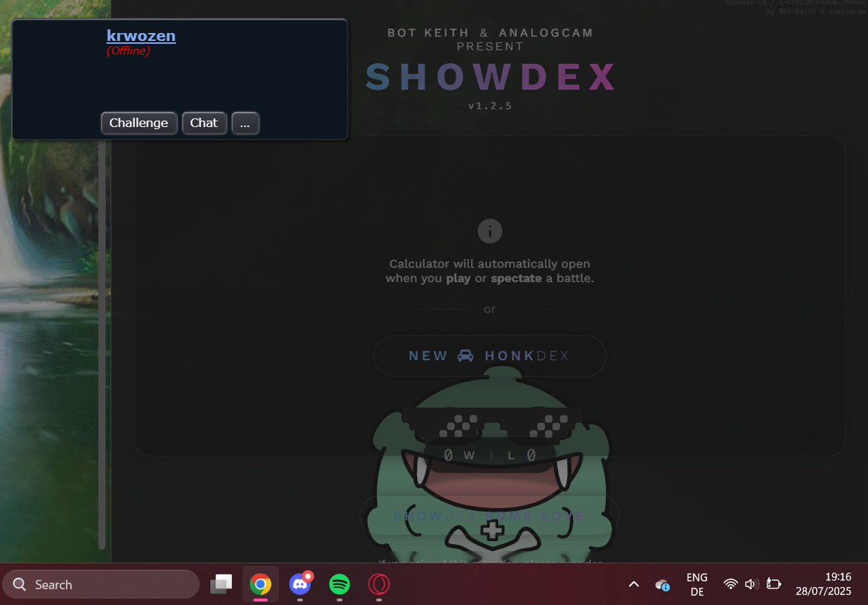Open Task View from the taskbar
This screenshot has width=868, height=605.
coord(221,584)
